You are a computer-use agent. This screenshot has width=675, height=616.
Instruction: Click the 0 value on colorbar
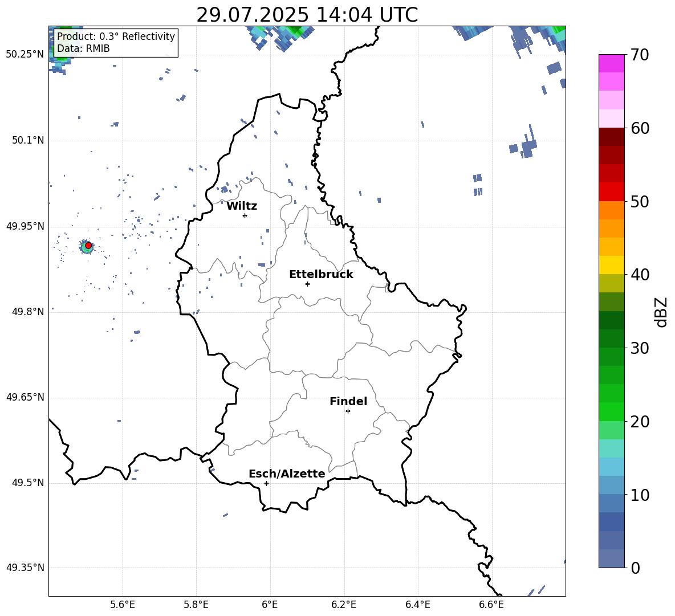635,568
